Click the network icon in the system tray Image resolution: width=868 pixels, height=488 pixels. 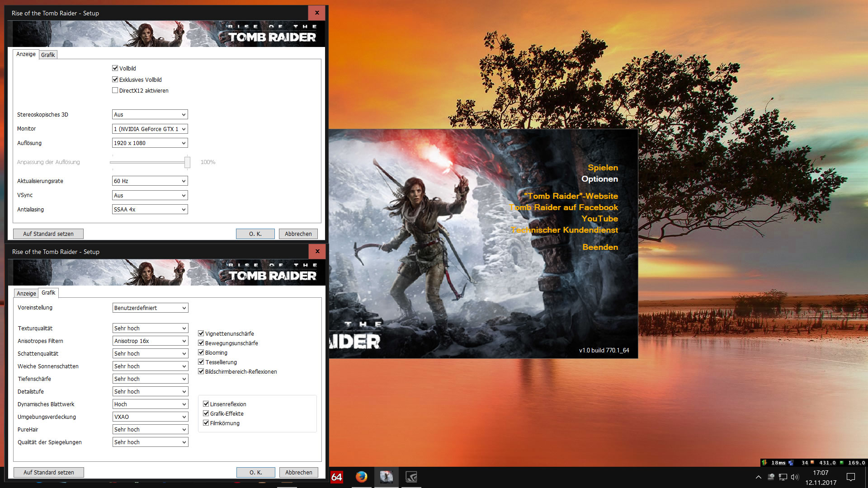(x=783, y=477)
